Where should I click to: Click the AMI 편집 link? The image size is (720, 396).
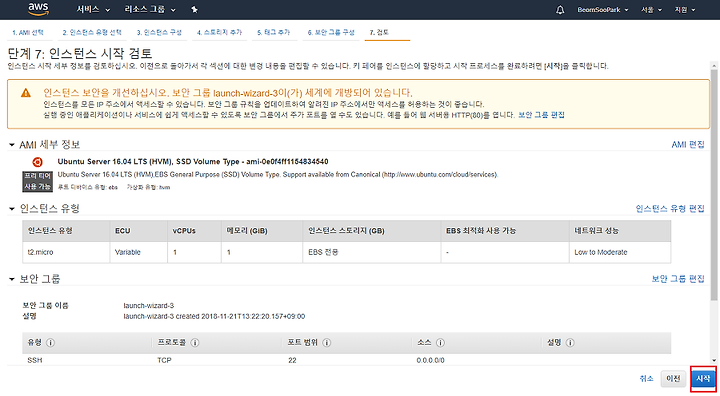pos(688,145)
